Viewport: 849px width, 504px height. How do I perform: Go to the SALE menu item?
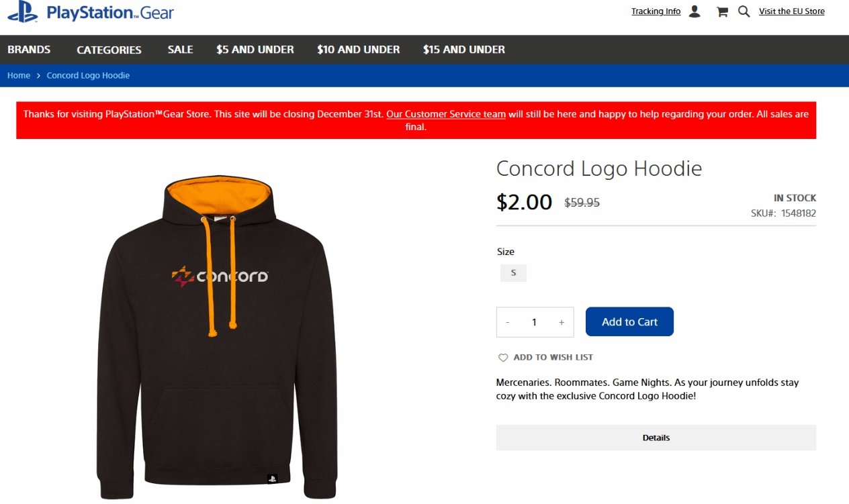point(180,50)
